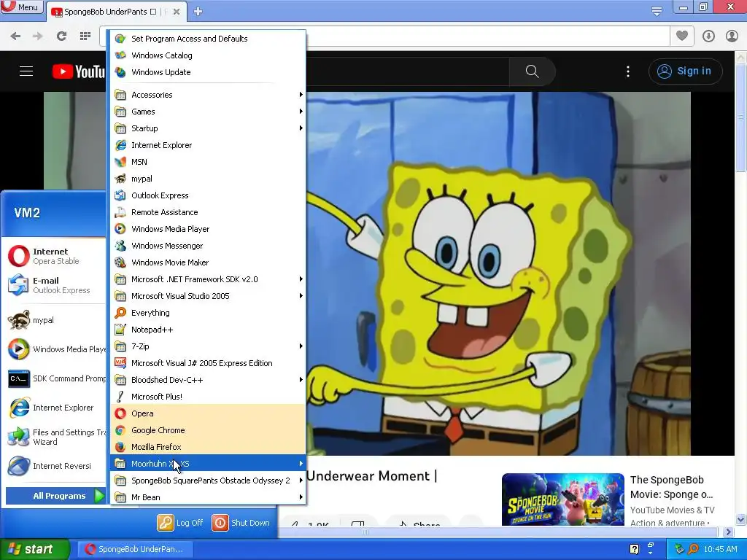Open Windows Messenger
747x560 pixels.
pyautogui.click(x=208, y=246)
